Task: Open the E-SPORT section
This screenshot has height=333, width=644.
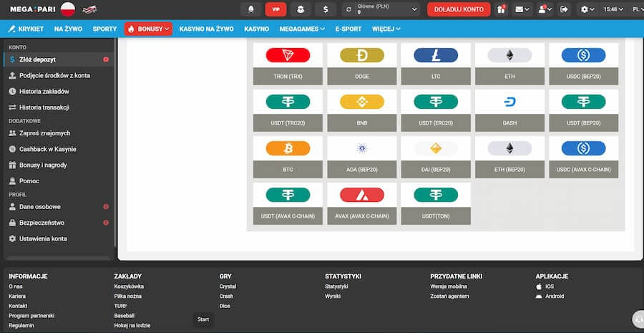Action: 348,29
